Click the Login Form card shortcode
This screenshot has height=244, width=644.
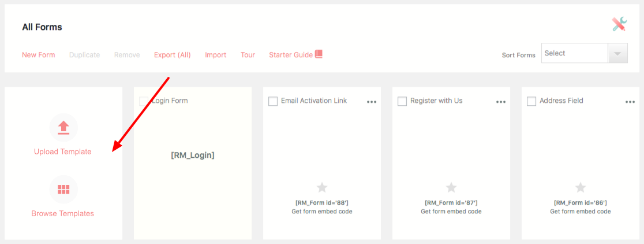193,156
